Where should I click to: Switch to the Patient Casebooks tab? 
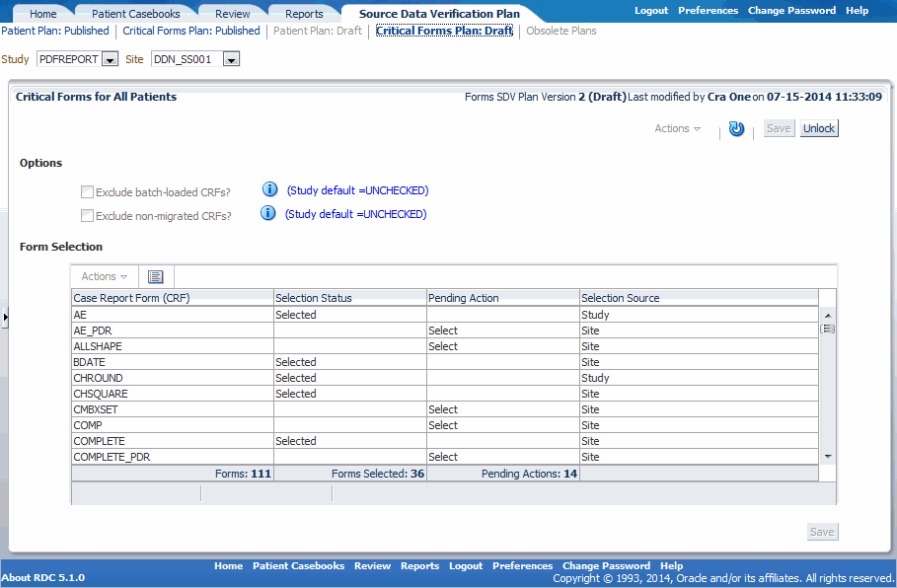tap(135, 14)
